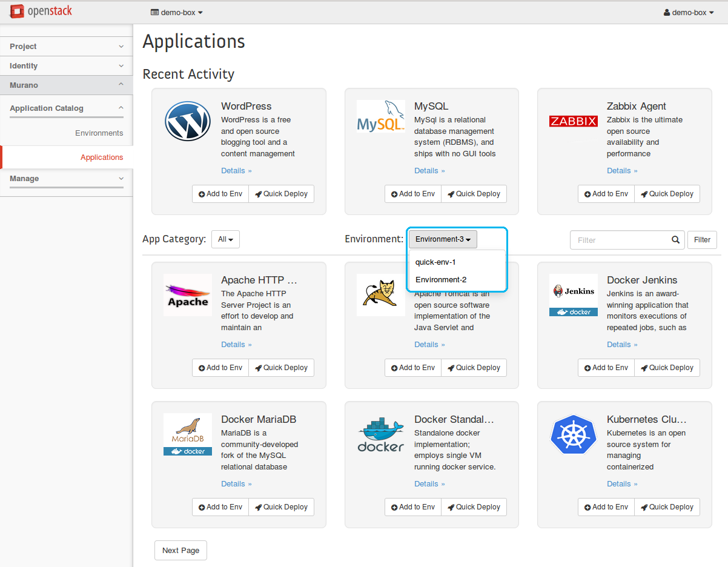
Task: Expand the Project sidebar section
Action: tap(66, 47)
